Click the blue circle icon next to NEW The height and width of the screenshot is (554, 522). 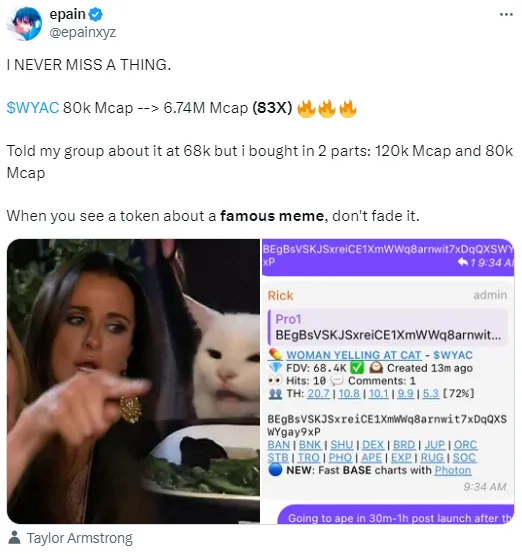tap(275, 470)
